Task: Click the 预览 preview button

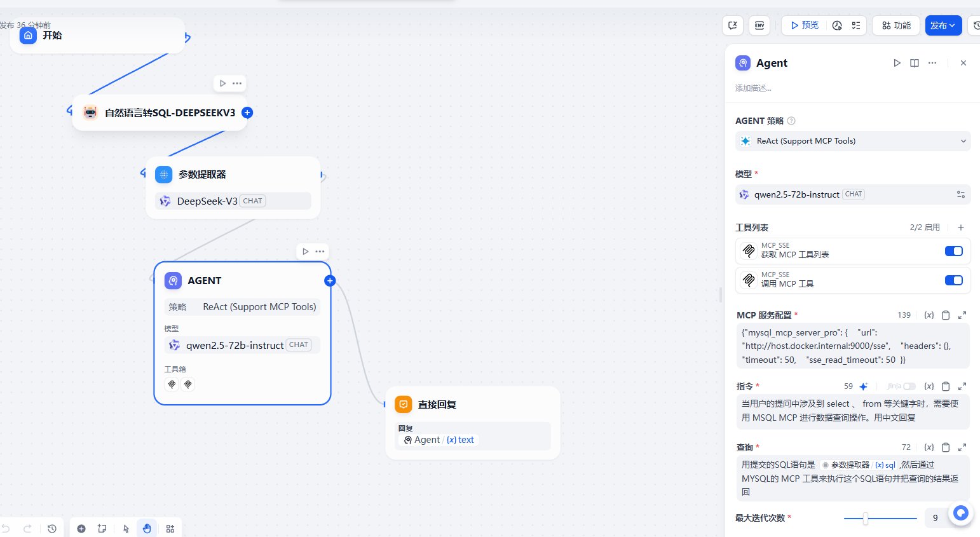Action: click(x=805, y=25)
